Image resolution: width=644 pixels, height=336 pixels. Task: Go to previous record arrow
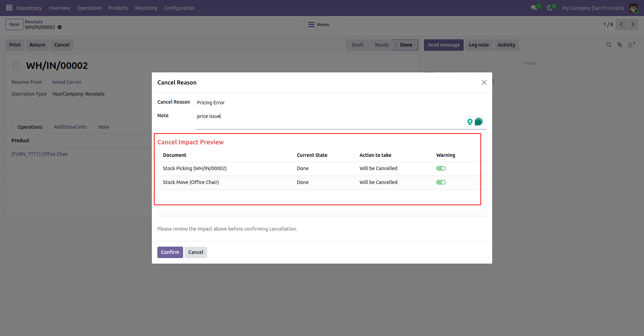[x=621, y=24]
